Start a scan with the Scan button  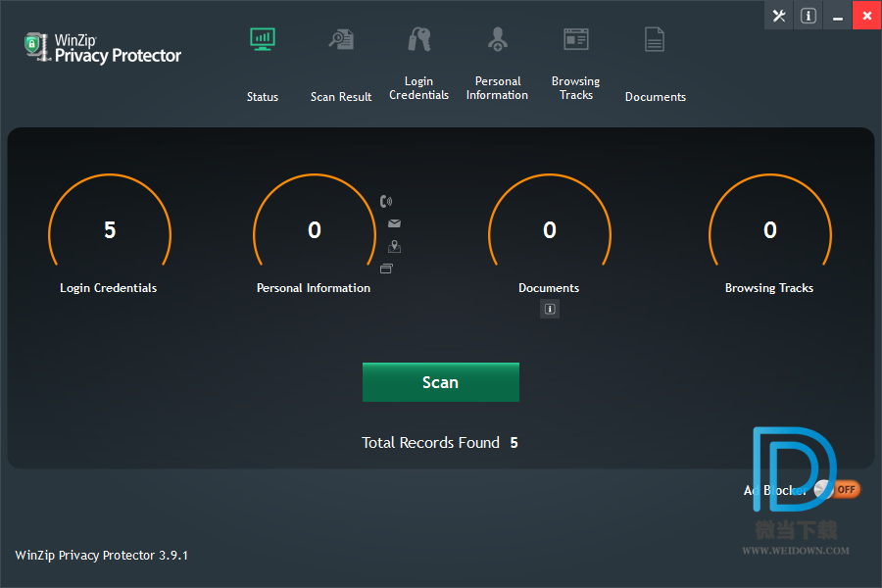point(441,382)
